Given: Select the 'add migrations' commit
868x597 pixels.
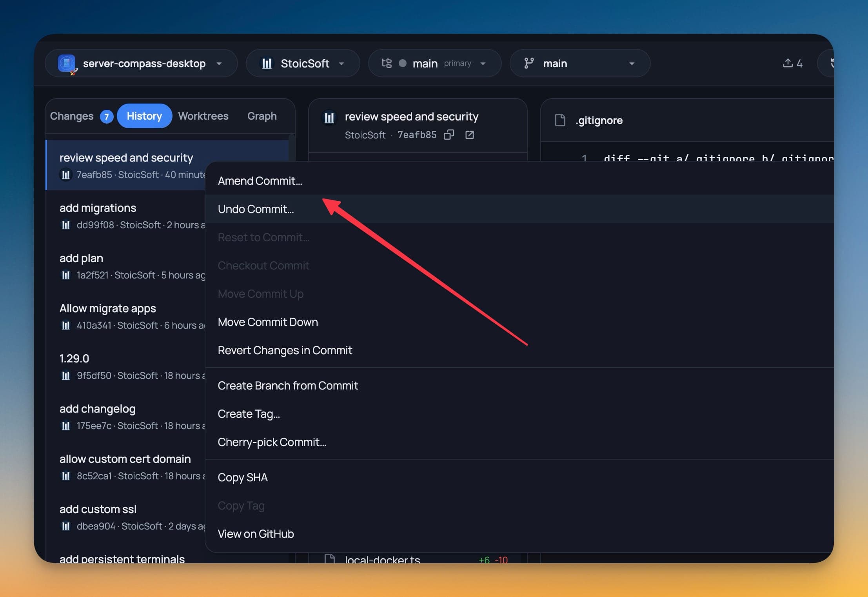Looking at the screenshot, I should (x=125, y=215).
